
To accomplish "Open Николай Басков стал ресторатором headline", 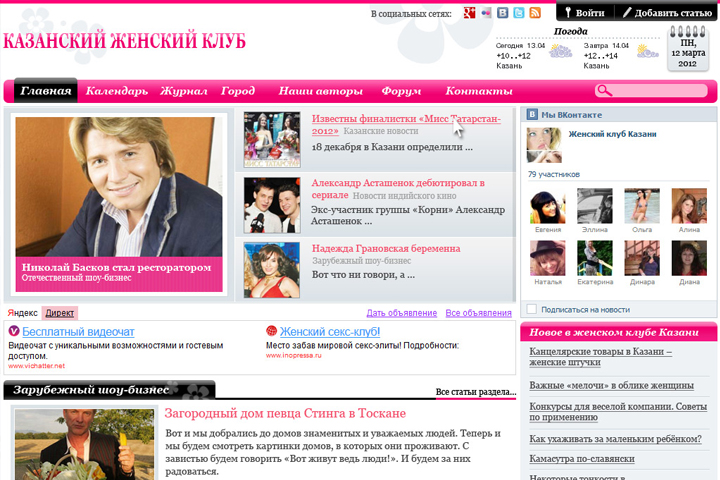I will click(x=116, y=267).
